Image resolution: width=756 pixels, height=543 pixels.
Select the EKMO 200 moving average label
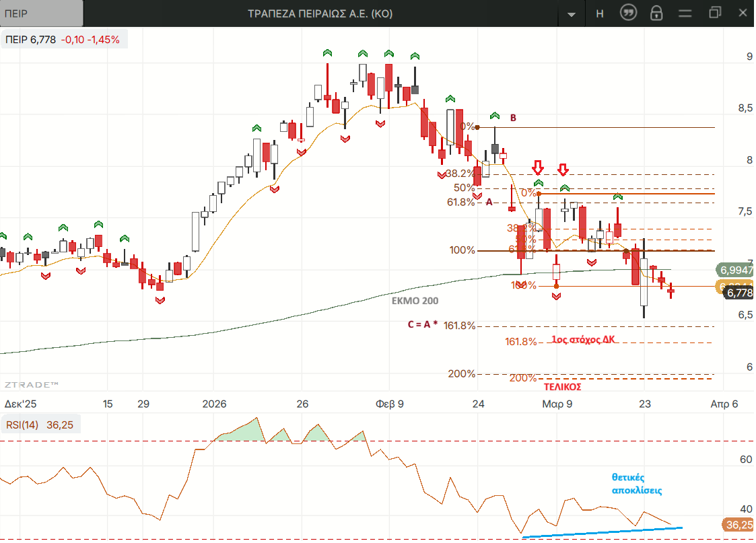click(415, 301)
